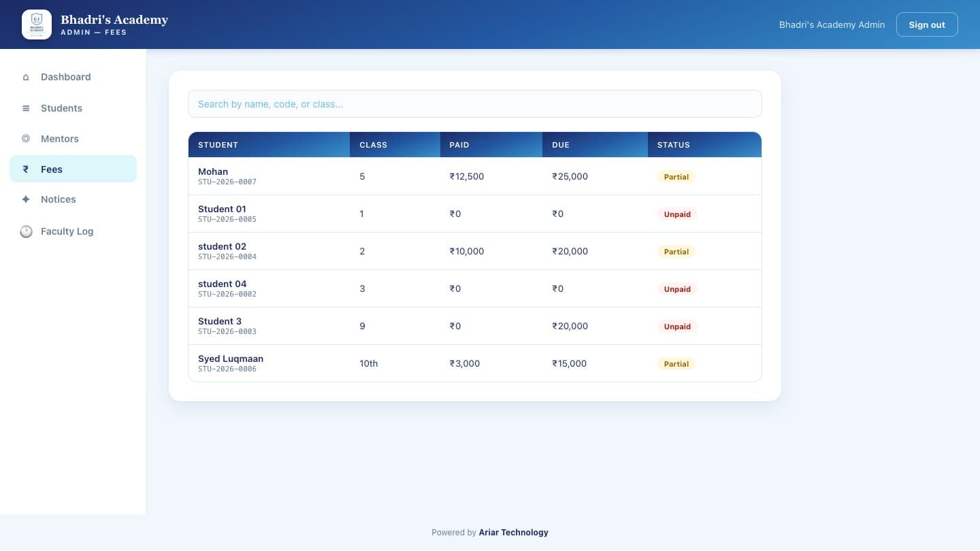Click the search by name, code, or class field
The height and width of the screenshot is (551, 980).
(475, 104)
